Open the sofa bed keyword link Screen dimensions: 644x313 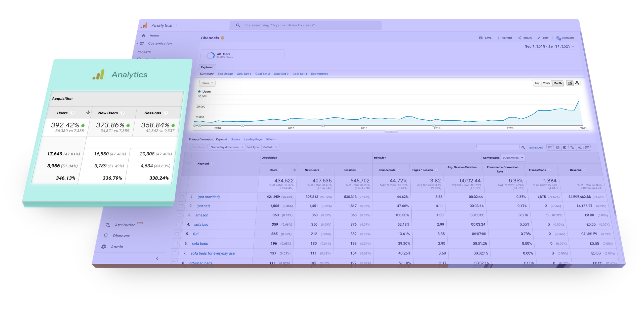coord(201,224)
